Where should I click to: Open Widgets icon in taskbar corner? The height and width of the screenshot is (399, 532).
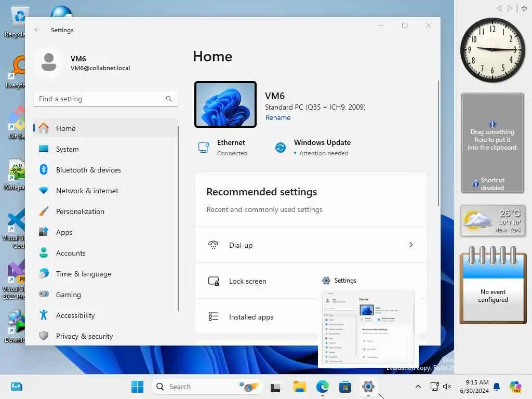click(x=16, y=387)
